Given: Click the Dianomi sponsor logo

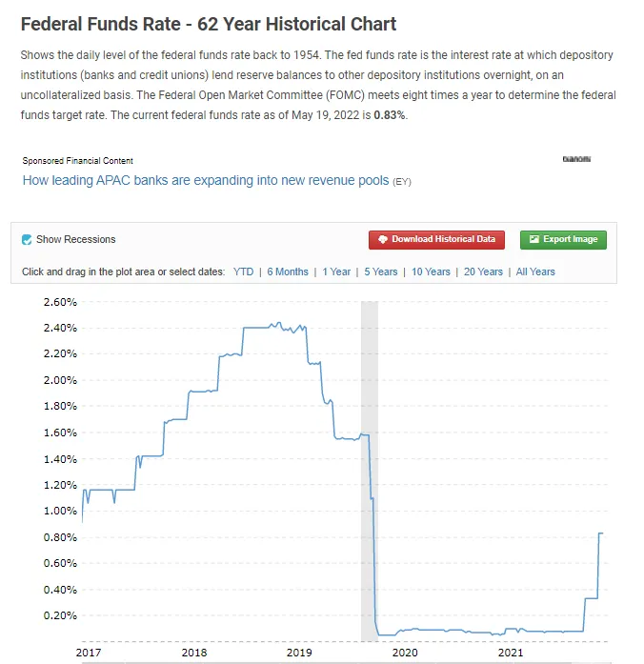Looking at the screenshot, I should 576,159.
